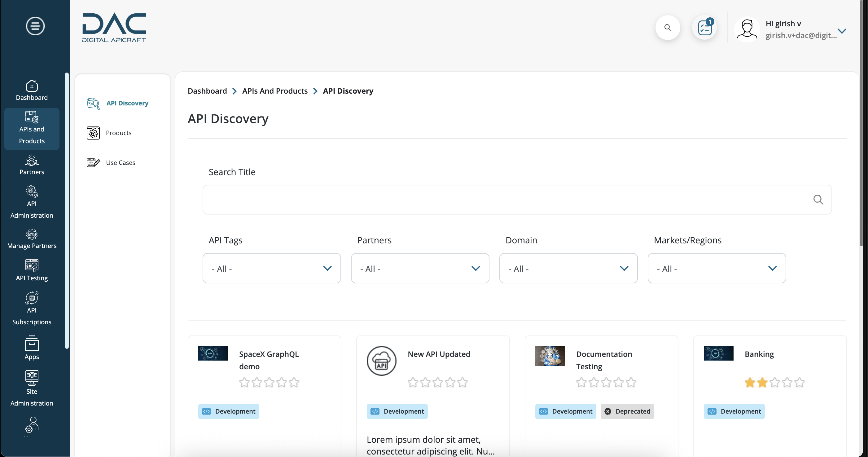Screen dimensions: 868x457
Task: Rate SpaceX GraphQL demo five stars
Action: (x=294, y=383)
